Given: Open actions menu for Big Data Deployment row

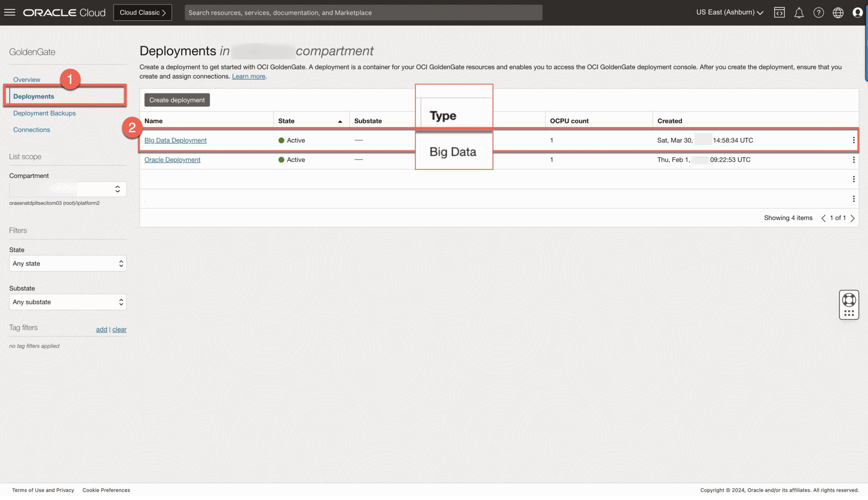Looking at the screenshot, I should point(853,140).
